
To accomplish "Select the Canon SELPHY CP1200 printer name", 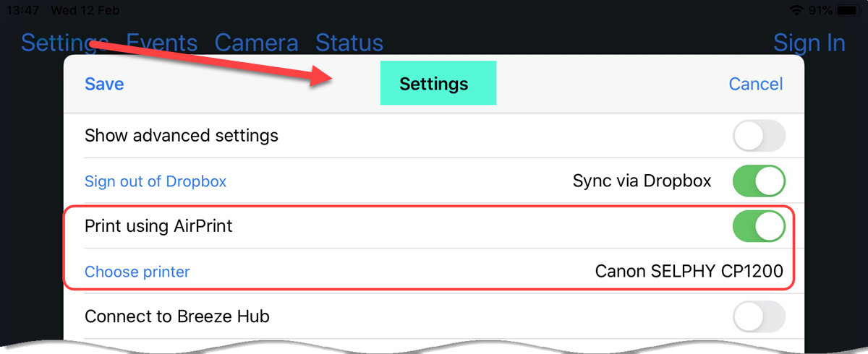I will tap(689, 272).
